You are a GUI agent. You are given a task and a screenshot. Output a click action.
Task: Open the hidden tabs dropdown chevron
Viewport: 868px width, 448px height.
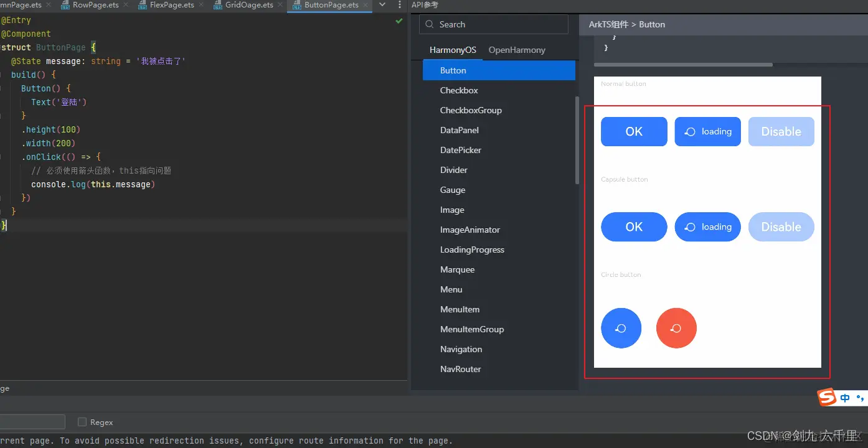[x=382, y=5]
